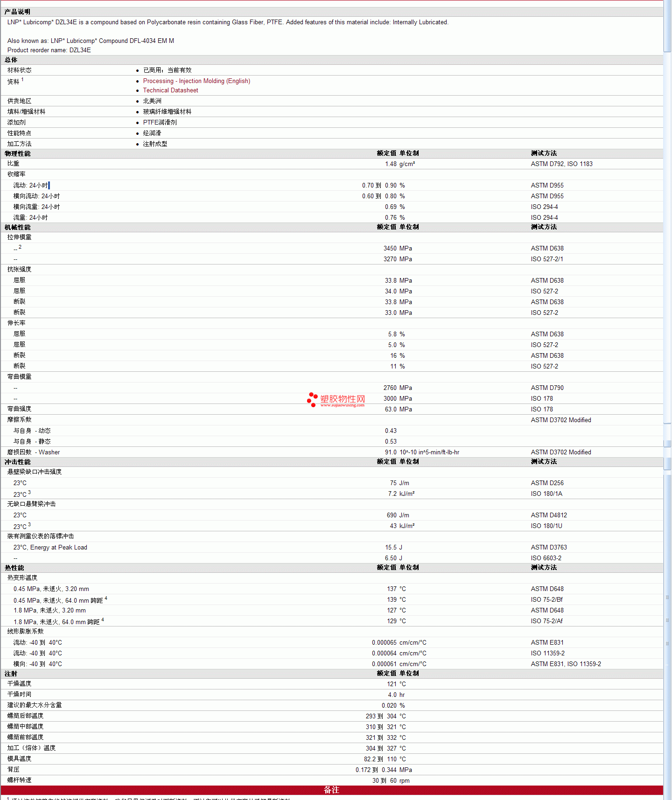Click the 已商用: 当前有效 status entry
The image size is (672, 800).
point(167,70)
